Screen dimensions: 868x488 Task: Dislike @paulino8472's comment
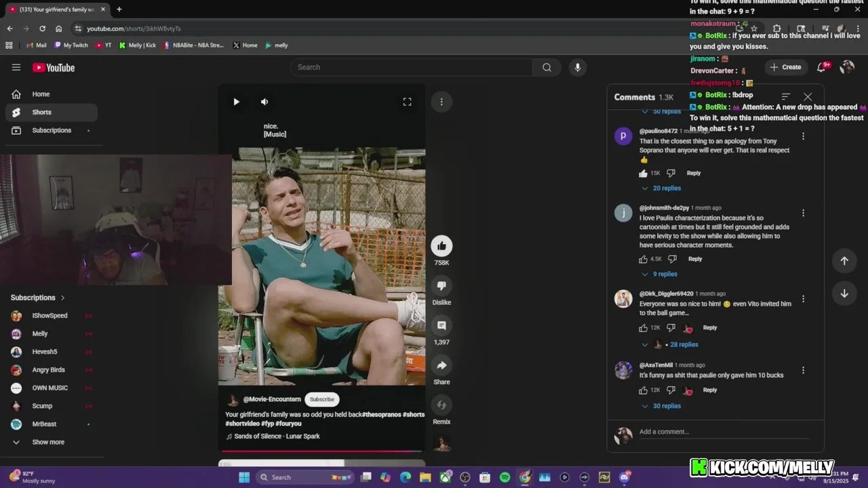point(671,174)
